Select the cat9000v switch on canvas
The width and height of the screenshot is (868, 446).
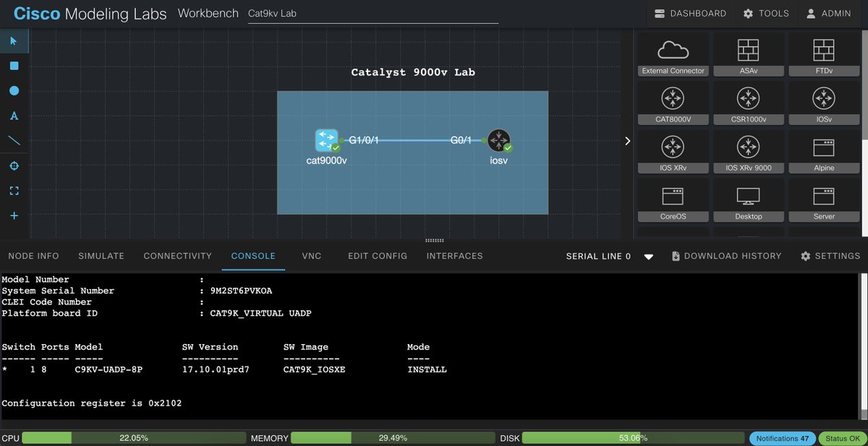[326, 140]
